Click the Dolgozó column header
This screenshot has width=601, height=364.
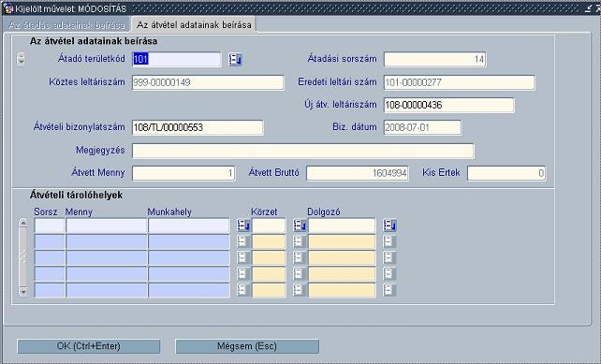[x=324, y=211]
